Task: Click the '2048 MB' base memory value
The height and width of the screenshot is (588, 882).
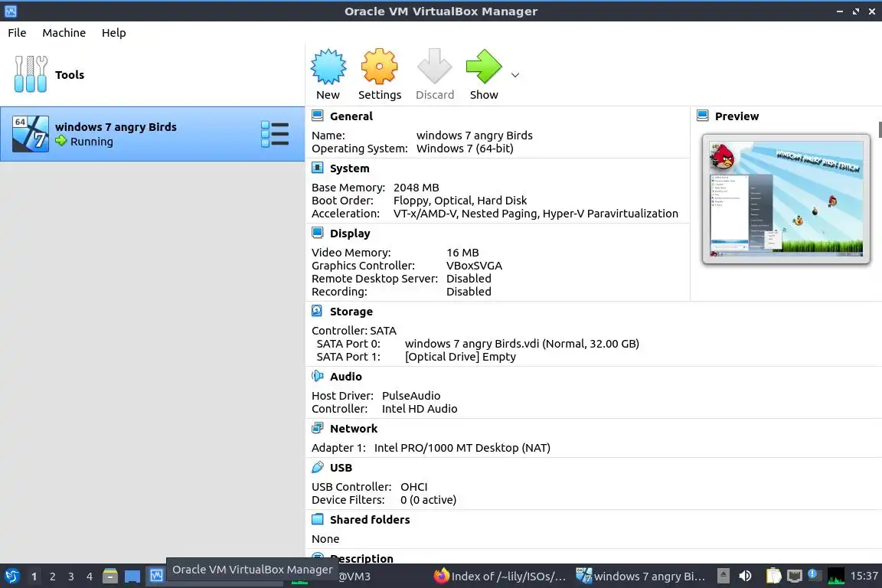Action: [x=416, y=188]
